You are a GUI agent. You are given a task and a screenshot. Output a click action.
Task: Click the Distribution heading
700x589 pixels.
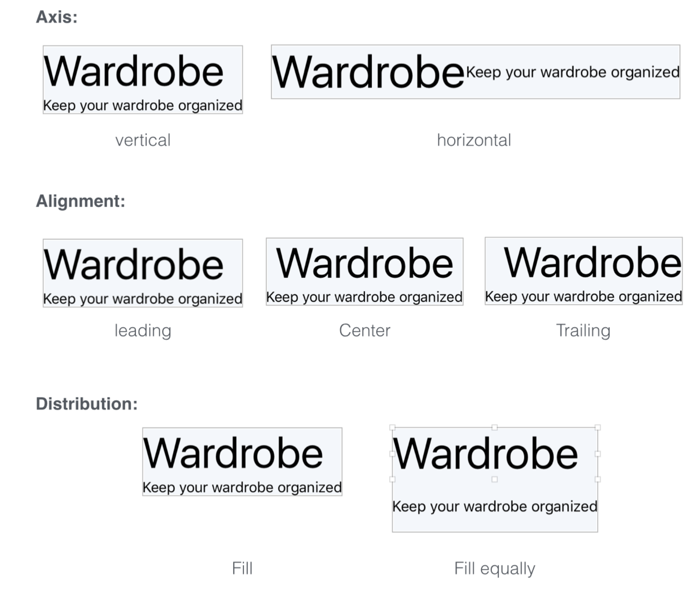[87, 404]
